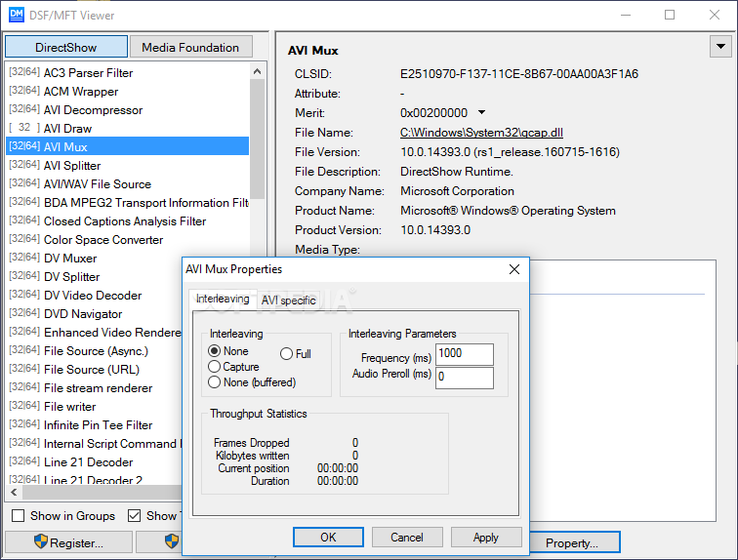738x560 pixels.
Task: Open the Property... button
Action: (574, 542)
